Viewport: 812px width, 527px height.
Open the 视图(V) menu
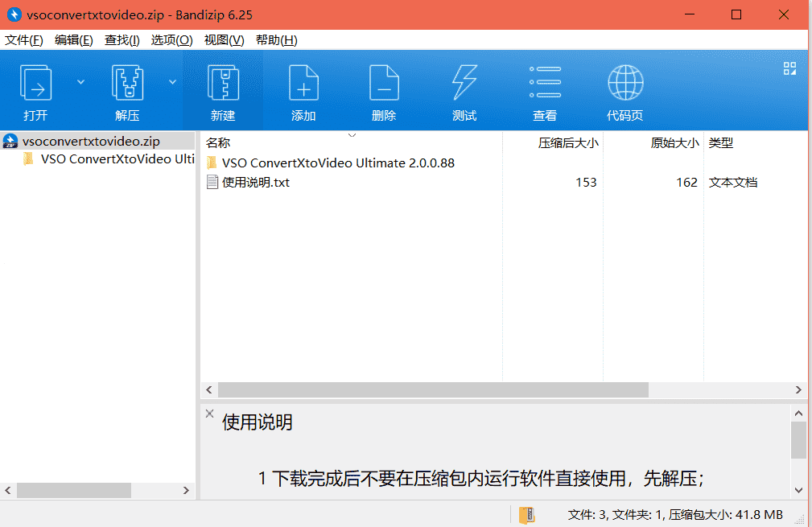pos(224,40)
